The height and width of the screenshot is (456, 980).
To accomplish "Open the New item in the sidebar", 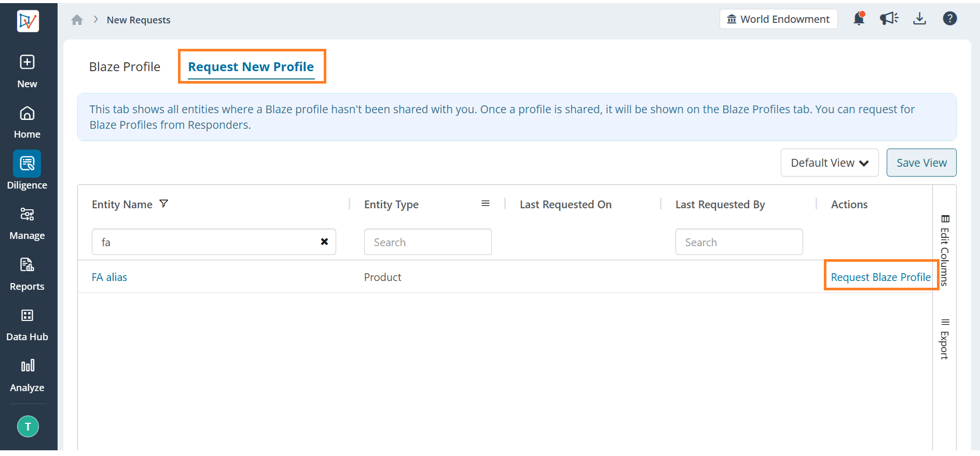I will (x=27, y=72).
